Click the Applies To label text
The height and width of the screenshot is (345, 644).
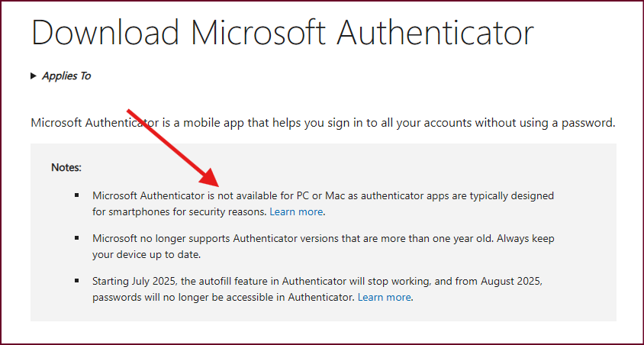(x=66, y=76)
